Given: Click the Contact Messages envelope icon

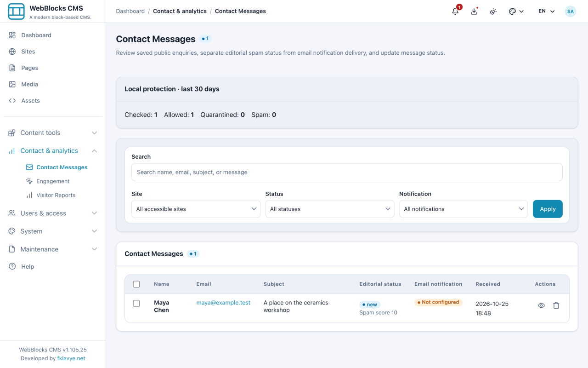Looking at the screenshot, I should point(29,167).
